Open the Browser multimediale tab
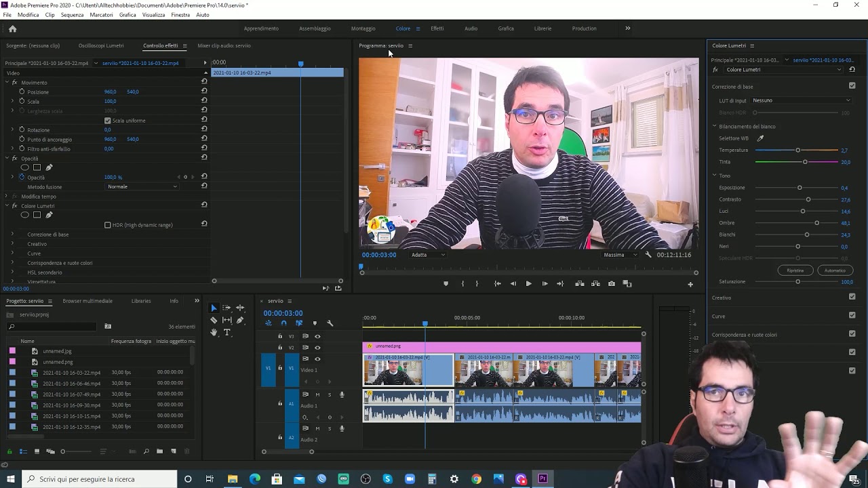 click(87, 301)
